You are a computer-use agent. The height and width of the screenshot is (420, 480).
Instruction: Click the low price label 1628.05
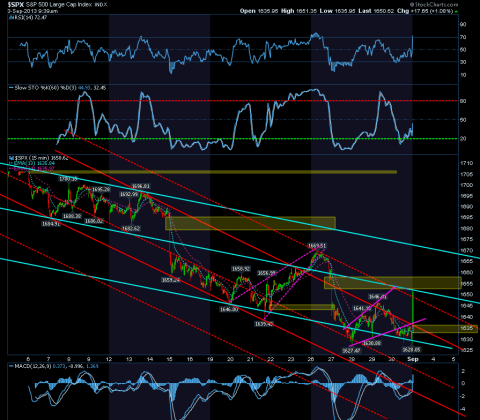[411, 350]
